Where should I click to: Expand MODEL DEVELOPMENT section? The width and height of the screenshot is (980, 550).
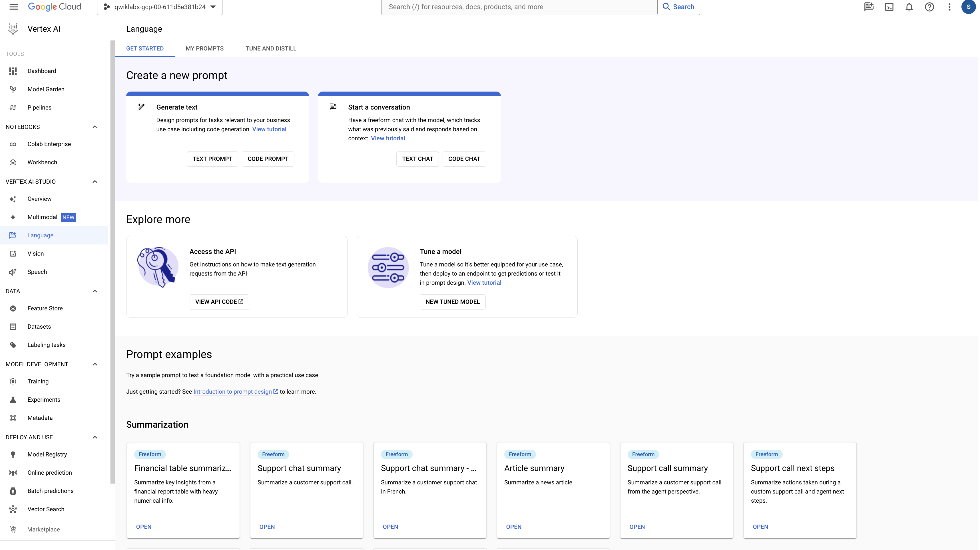point(95,364)
